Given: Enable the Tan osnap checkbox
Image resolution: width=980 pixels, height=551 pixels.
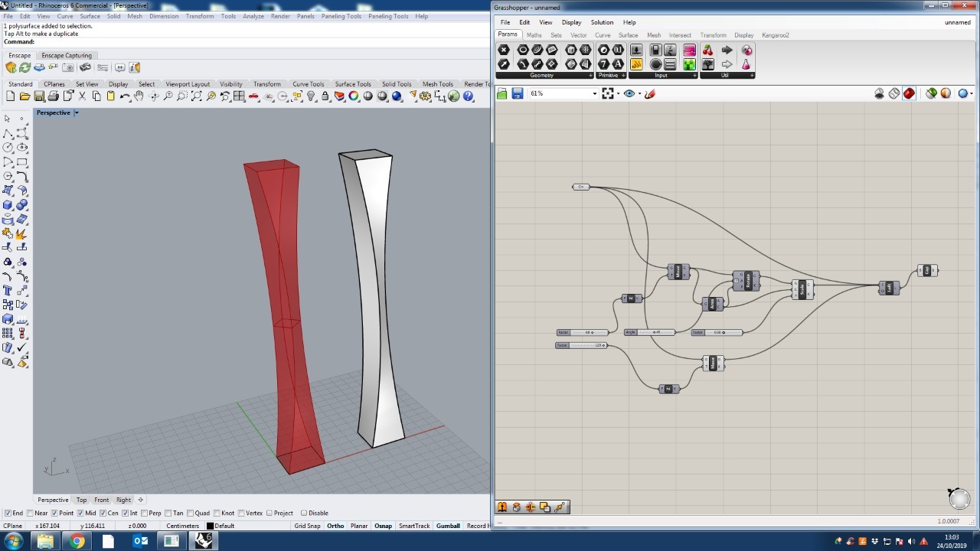Looking at the screenshot, I should (x=168, y=514).
